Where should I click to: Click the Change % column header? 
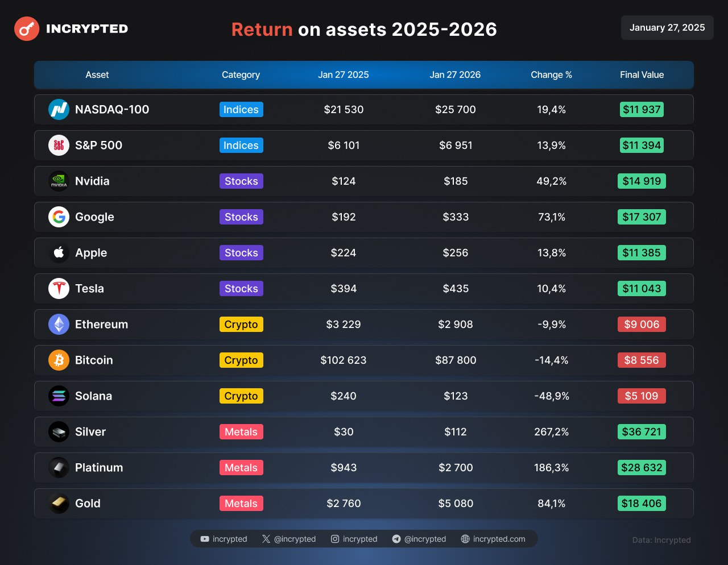(551, 75)
